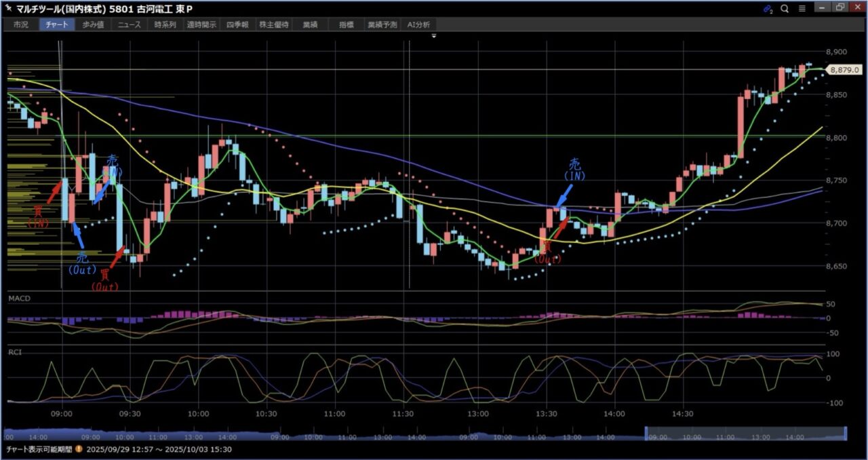Click right handle of range navigator
This screenshot has height=460, width=868.
point(846,433)
